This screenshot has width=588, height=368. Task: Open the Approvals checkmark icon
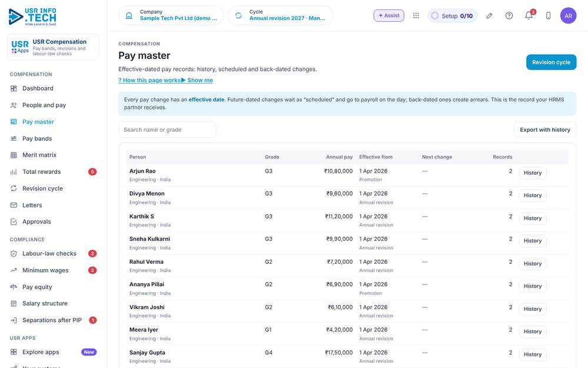[14, 222]
